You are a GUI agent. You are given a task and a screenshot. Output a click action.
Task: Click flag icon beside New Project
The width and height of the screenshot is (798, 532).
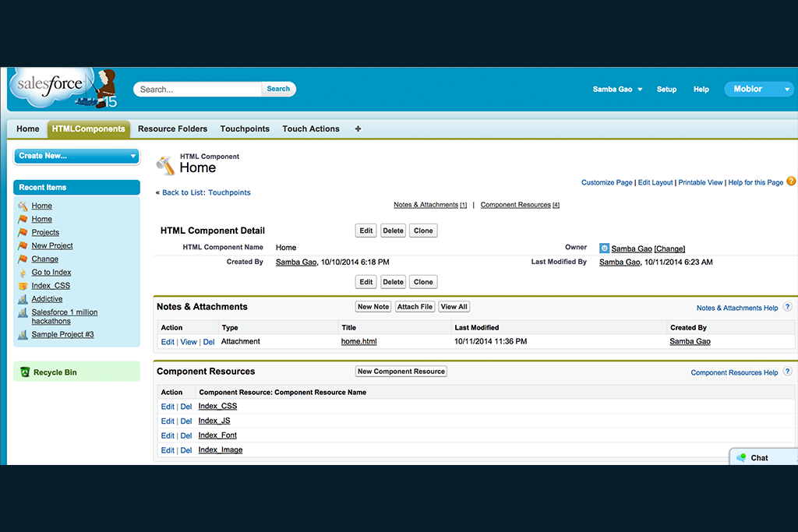[23, 245]
